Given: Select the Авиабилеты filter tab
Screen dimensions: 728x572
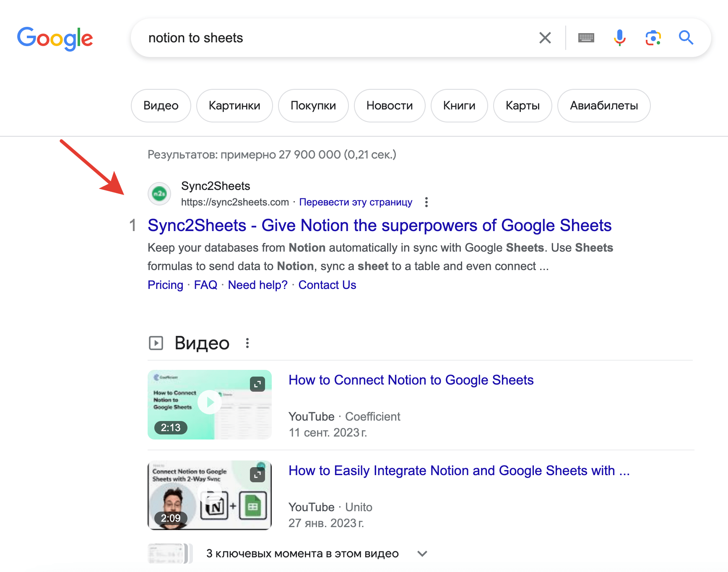Looking at the screenshot, I should coord(603,106).
